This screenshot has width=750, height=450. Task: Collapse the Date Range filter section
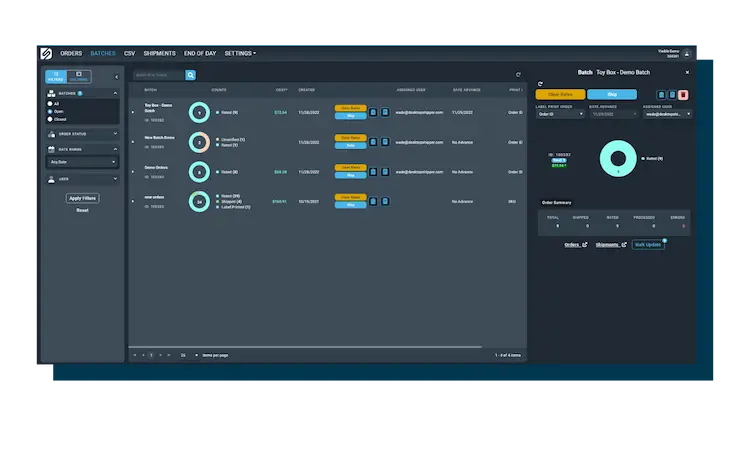click(x=115, y=149)
